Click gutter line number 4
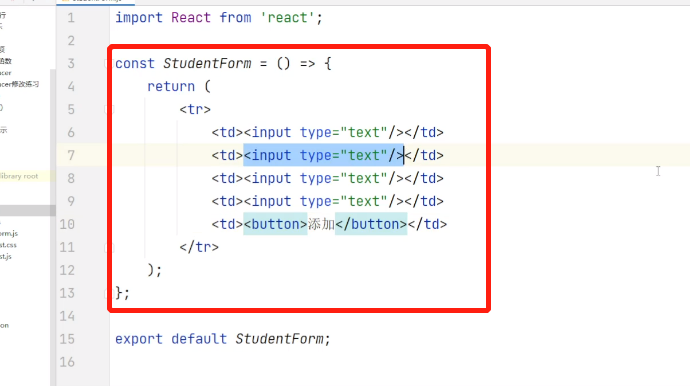 [x=71, y=87]
